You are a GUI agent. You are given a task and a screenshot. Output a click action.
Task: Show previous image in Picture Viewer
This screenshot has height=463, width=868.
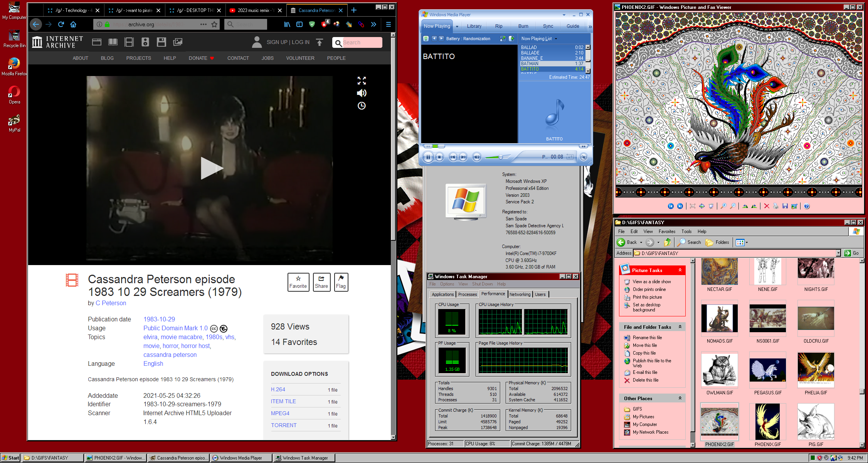pyautogui.click(x=671, y=206)
